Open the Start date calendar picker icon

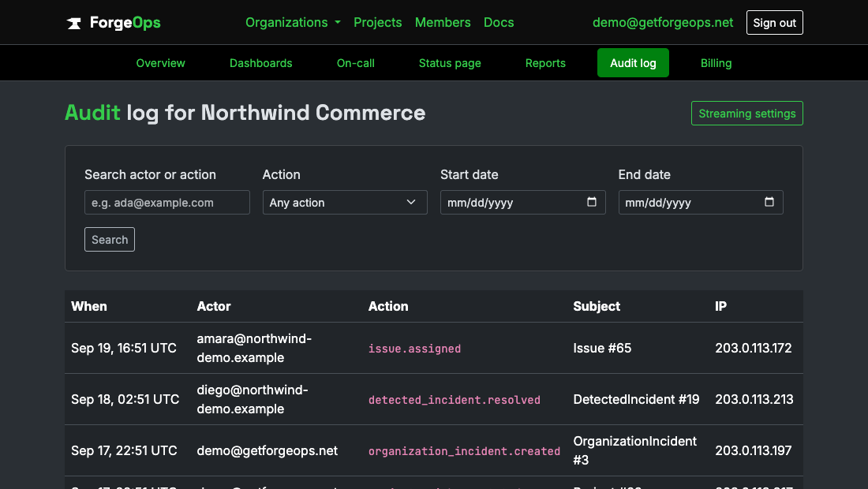pyautogui.click(x=592, y=202)
